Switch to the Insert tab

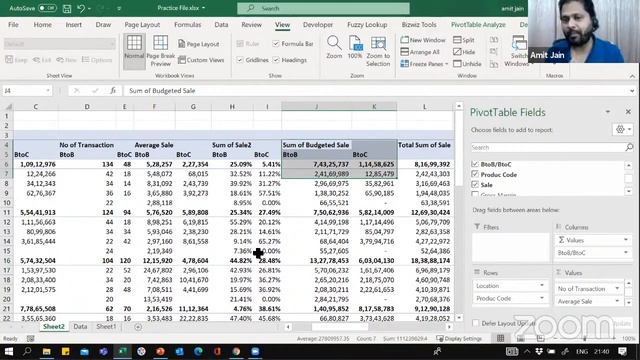pos(73,25)
